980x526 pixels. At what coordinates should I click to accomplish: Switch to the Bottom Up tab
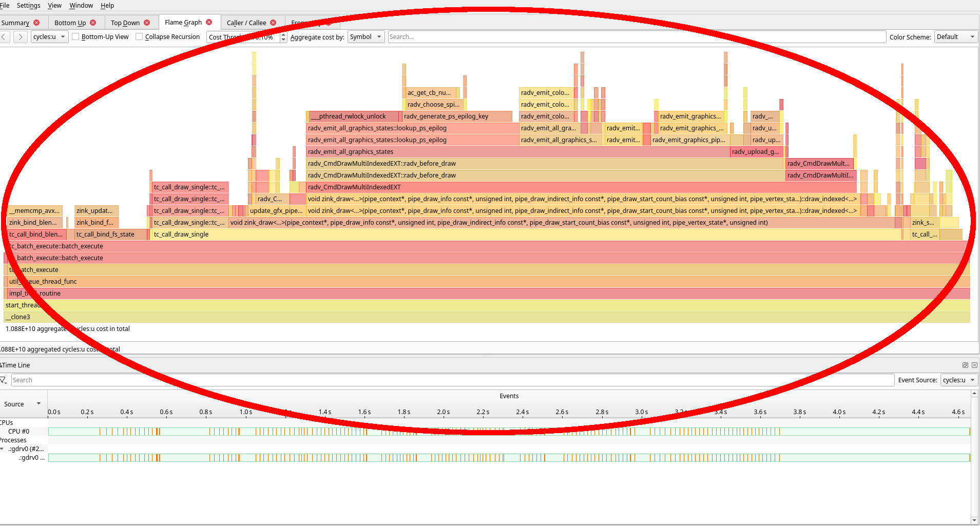coord(70,23)
